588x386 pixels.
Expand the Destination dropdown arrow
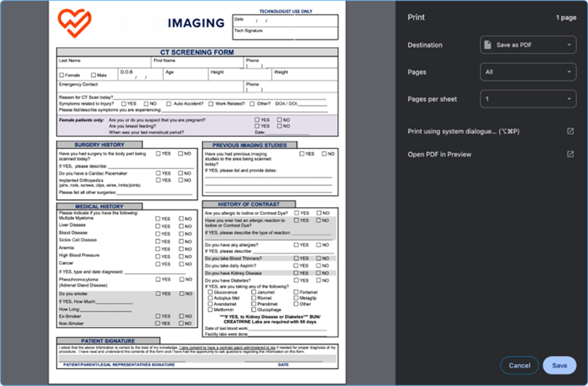(569, 45)
